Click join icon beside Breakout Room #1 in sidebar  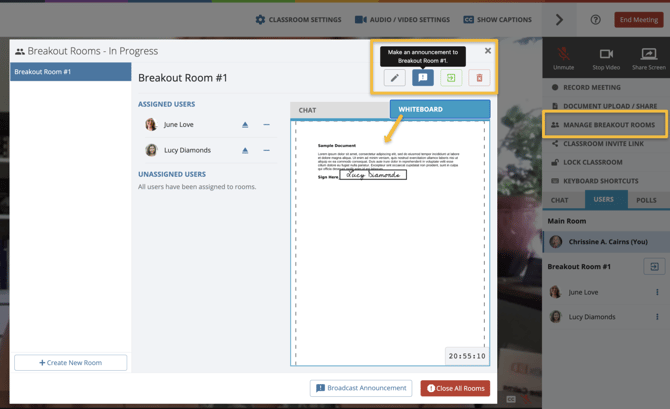click(x=654, y=267)
